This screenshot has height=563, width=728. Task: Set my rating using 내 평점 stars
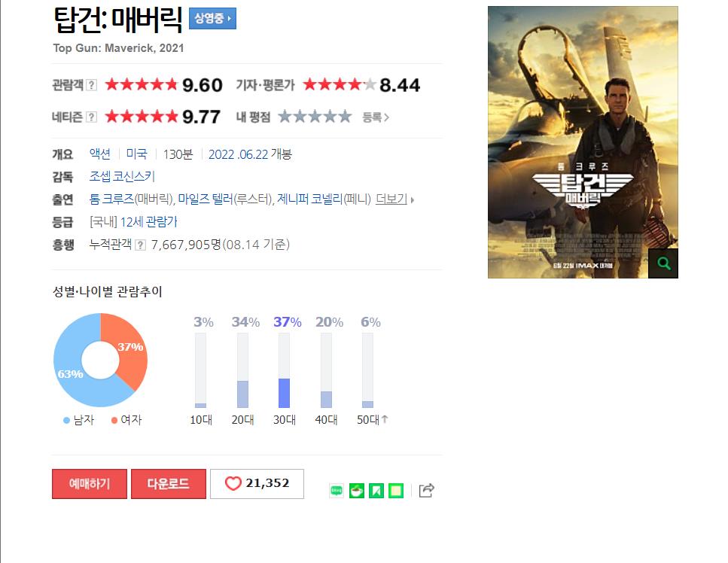coord(315,117)
